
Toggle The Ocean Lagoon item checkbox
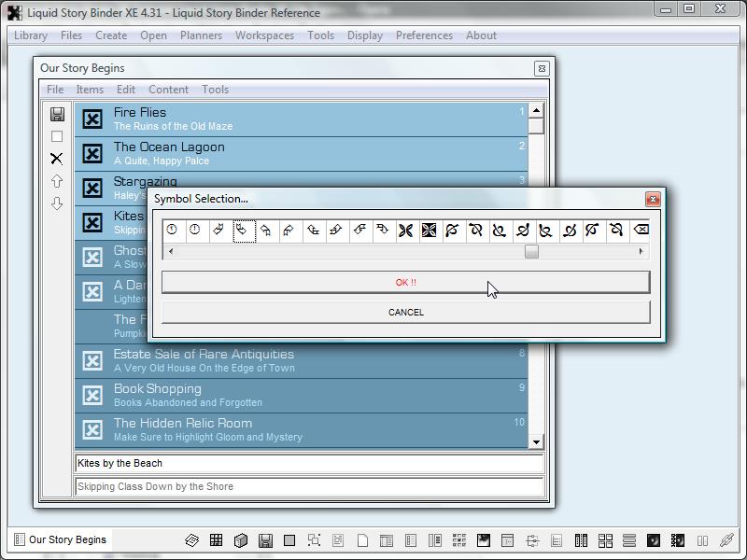(x=92, y=153)
